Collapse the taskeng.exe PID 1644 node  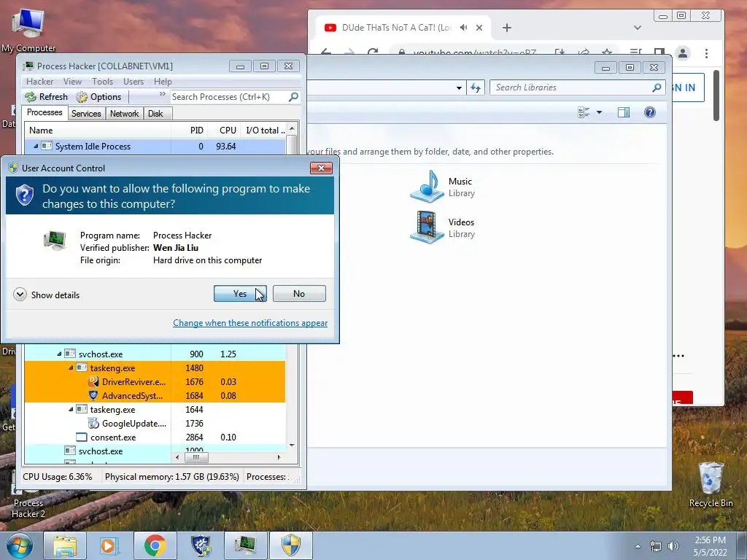(71, 409)
